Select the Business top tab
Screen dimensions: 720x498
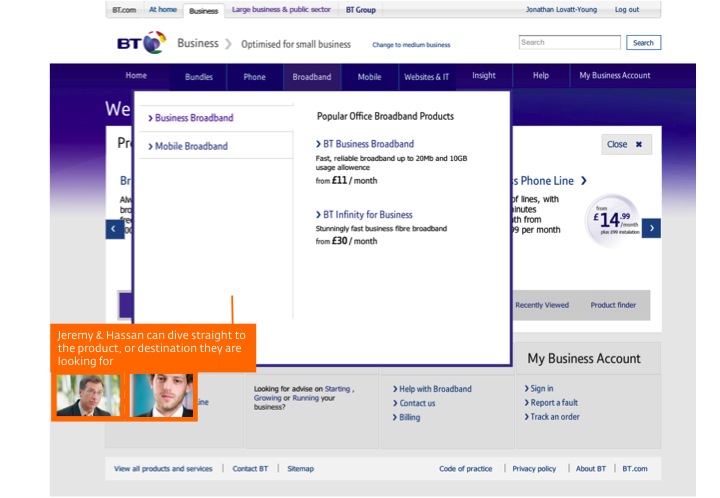[x=203, y=11]
